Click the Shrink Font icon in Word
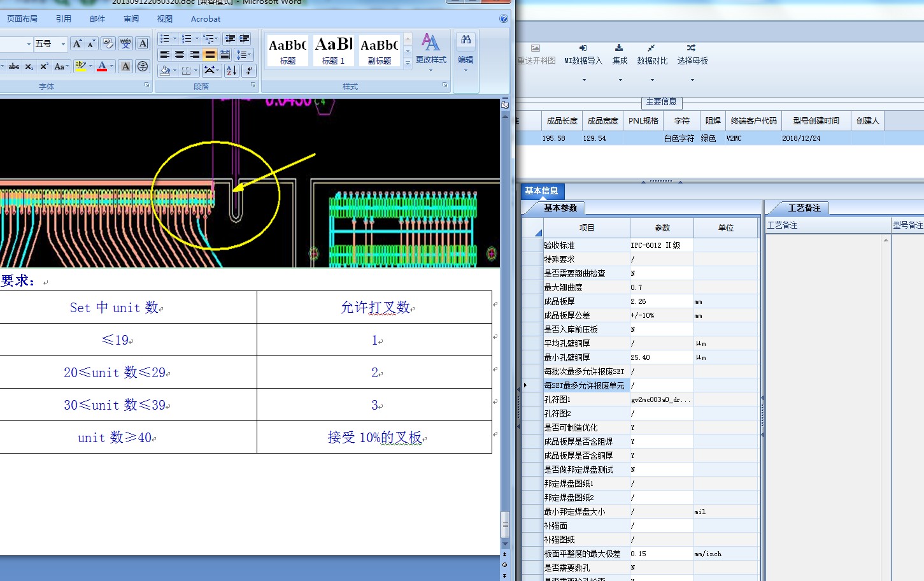This screenshot has width=924, height=581. click(91, 43)
